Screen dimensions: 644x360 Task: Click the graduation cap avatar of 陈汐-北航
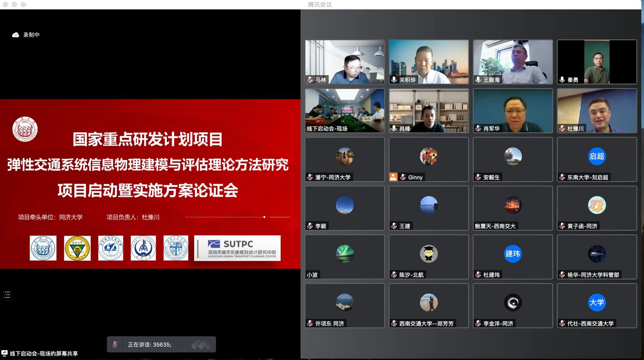[x=428, y=254]
